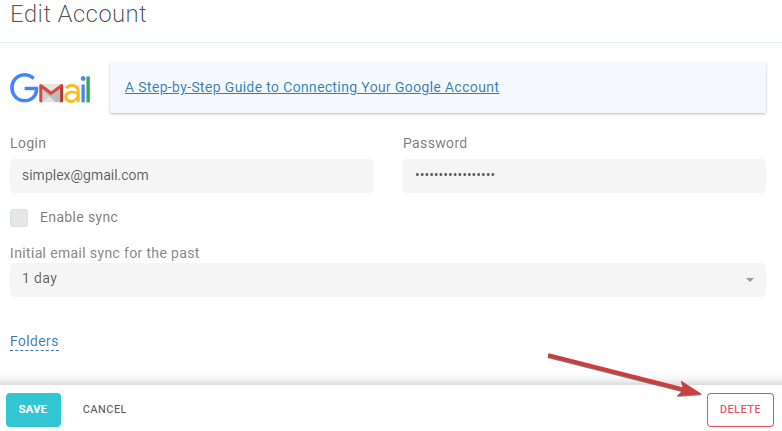
Task: Click the Login email input field
Action: point(192,176)
